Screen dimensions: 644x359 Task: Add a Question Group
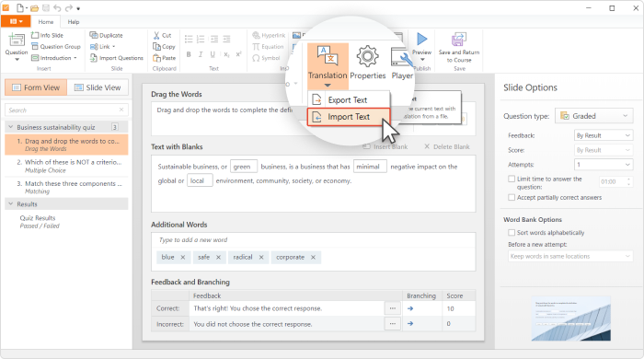click(56, 46)
